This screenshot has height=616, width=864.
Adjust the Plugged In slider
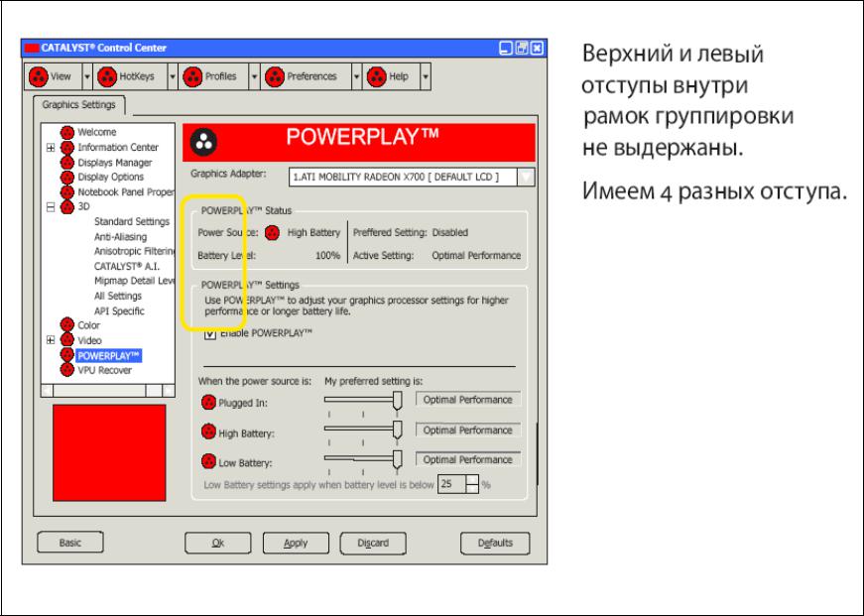pyautogui.click(x=363, y=400)
